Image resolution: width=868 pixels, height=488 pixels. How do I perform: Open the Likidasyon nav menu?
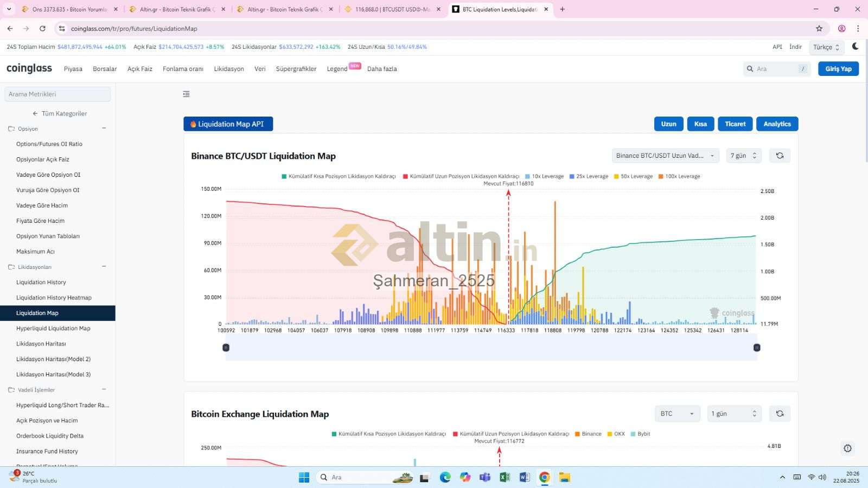tap(229, 69)
